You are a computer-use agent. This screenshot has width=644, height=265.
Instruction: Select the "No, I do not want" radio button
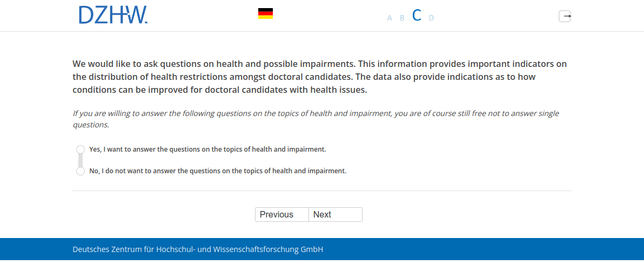coord(81,171)
